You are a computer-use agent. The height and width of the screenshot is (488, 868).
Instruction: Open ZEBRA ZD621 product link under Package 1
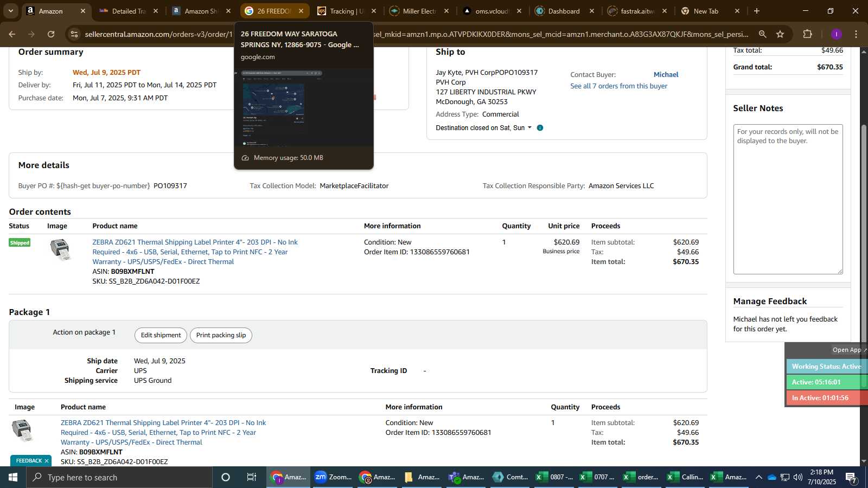click(x=163, y=433)
